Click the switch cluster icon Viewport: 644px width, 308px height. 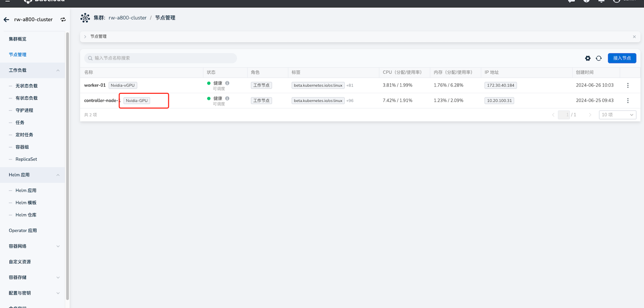[x=63, y=20]
